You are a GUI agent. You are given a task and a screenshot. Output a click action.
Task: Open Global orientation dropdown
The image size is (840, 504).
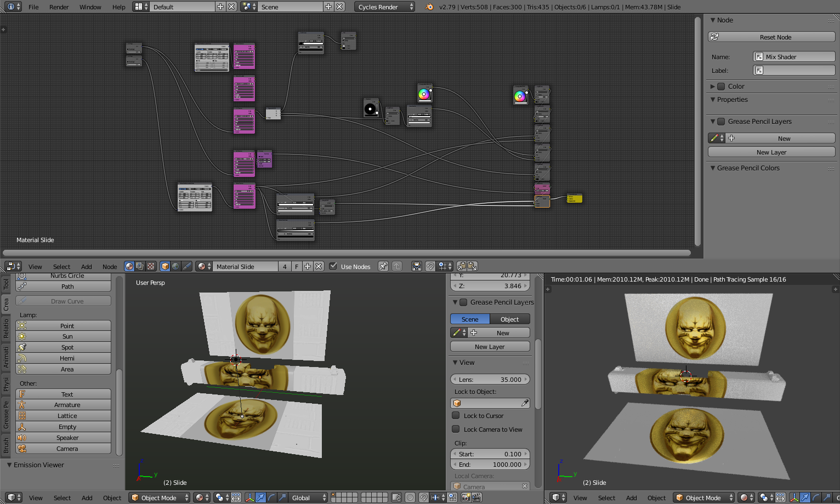tap(309, 497)
